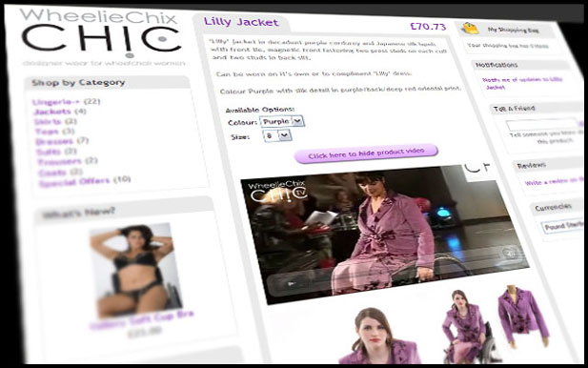
Task: Open the Size dropdown
Action: (x=277, y=135)
